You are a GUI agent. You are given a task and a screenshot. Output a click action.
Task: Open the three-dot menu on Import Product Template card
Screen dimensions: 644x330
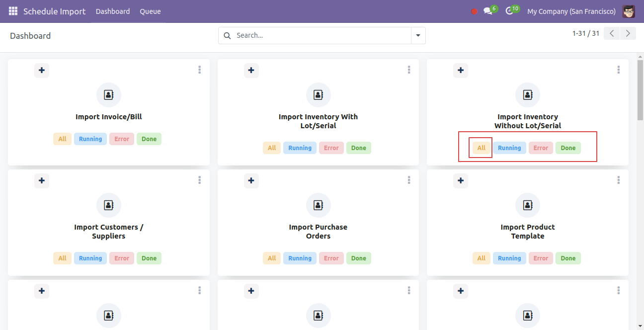pos(619,180)
